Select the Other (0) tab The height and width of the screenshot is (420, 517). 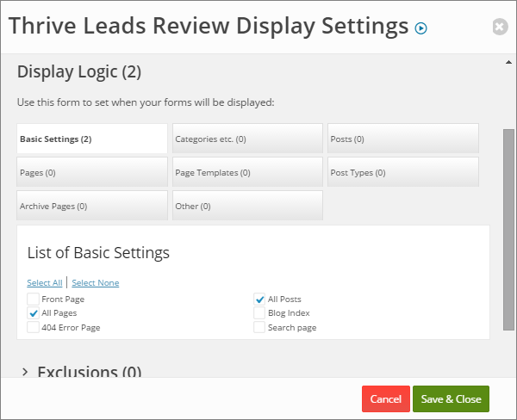[247, 206]
